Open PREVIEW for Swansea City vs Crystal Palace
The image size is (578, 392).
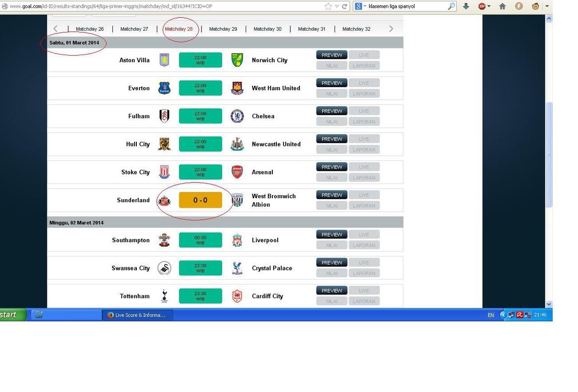click(x=332, y=263)
